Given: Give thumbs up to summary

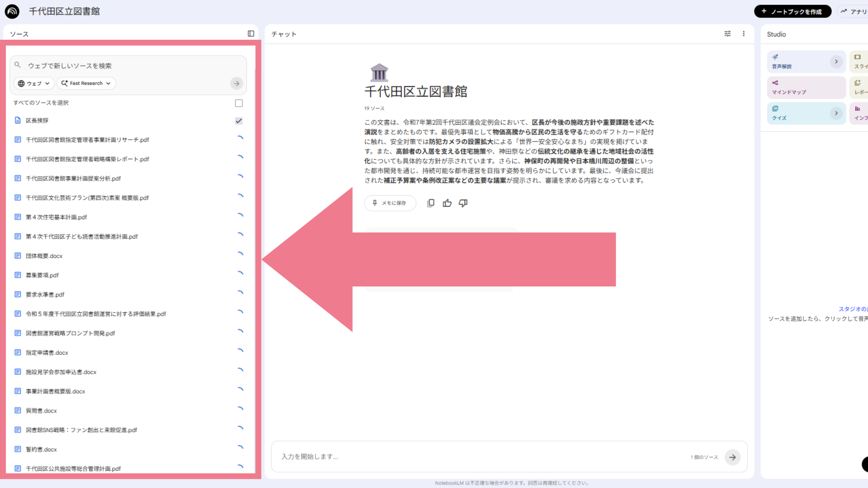Looking at the screenshot, I should point(447,203).
